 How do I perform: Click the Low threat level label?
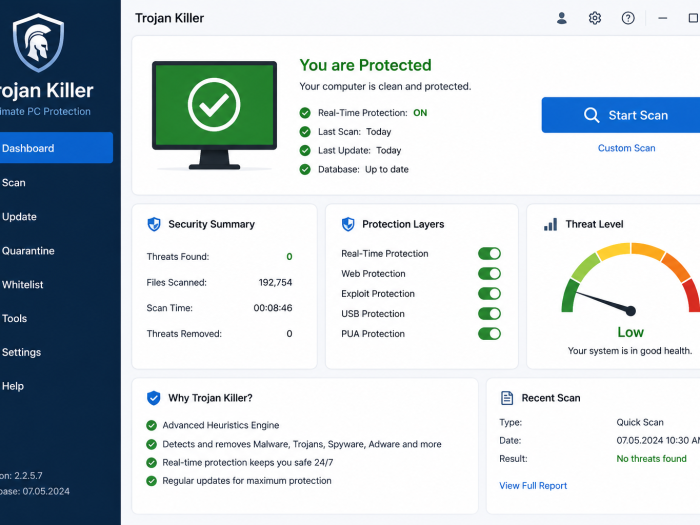pos(630,332)
